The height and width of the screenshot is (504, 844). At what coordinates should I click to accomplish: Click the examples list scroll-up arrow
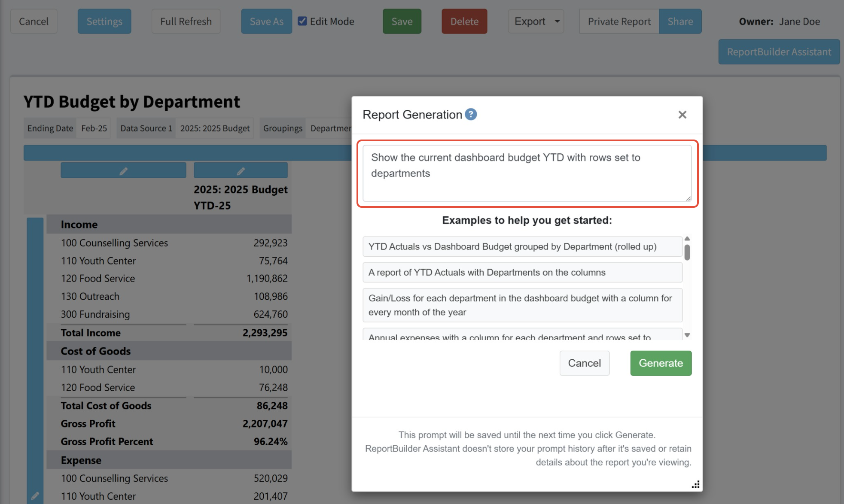(x=687, y=239)
